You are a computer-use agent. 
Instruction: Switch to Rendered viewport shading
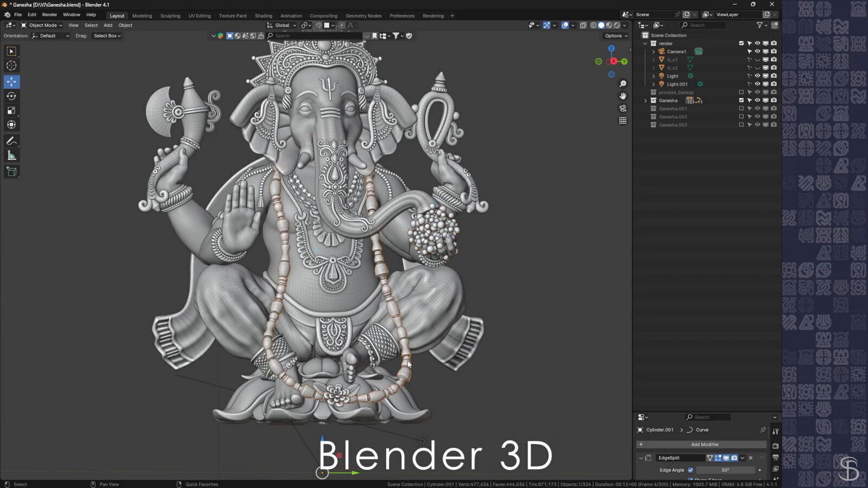coord(617,25)
